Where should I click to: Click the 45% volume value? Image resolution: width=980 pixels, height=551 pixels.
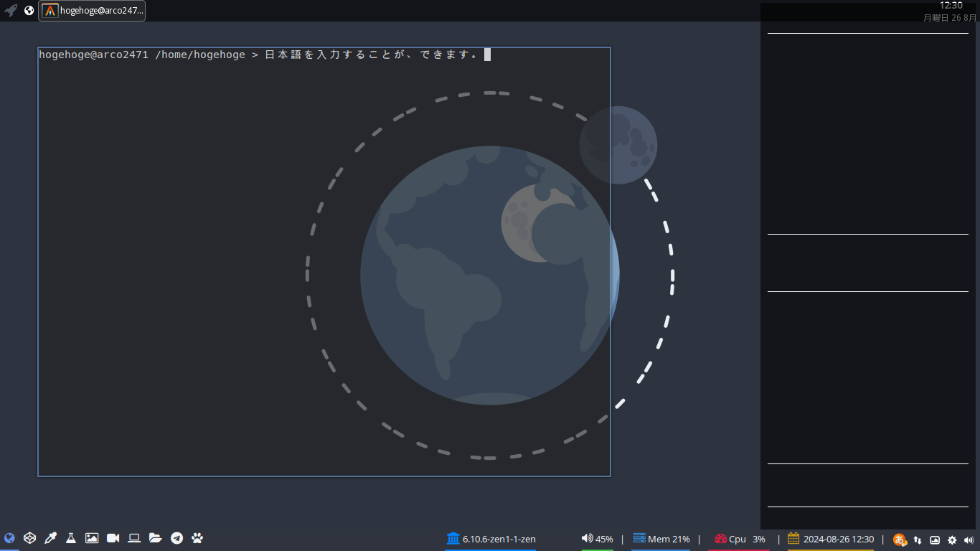coord(604,539)
